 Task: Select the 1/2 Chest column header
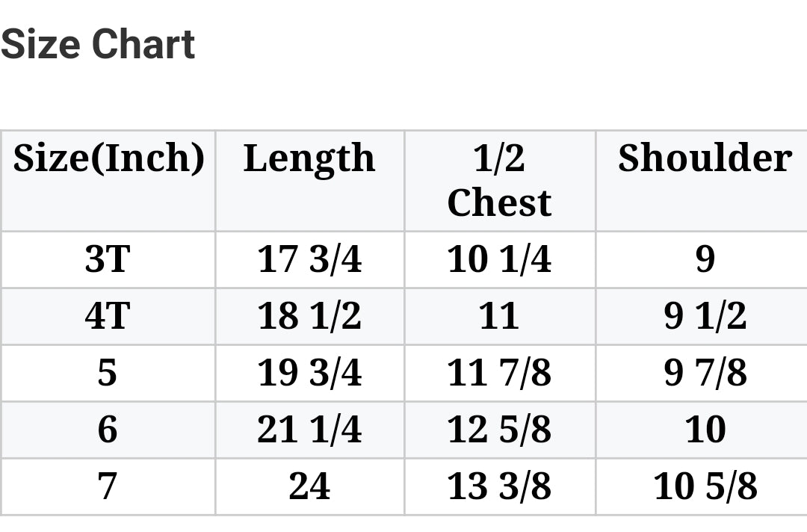(499, 181)
